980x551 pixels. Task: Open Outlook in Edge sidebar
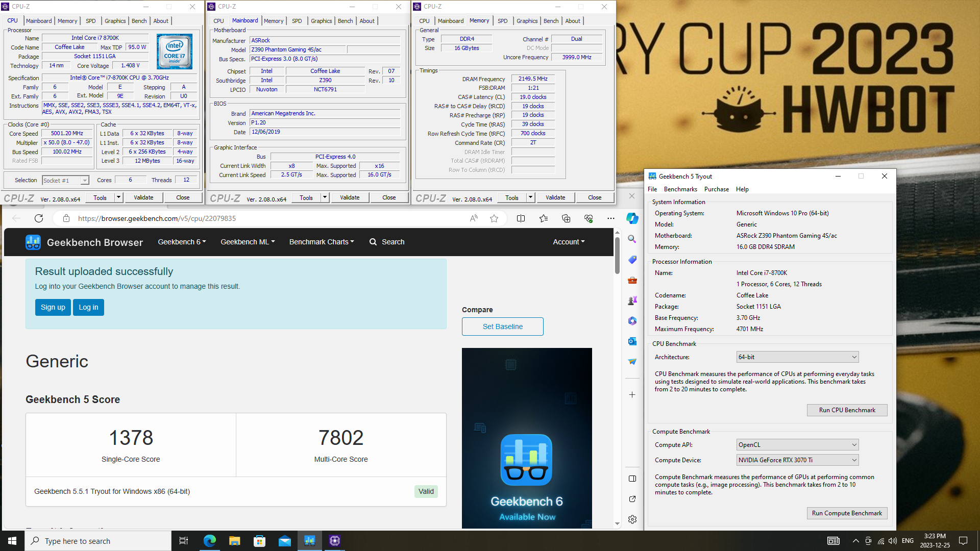point(632,341)
